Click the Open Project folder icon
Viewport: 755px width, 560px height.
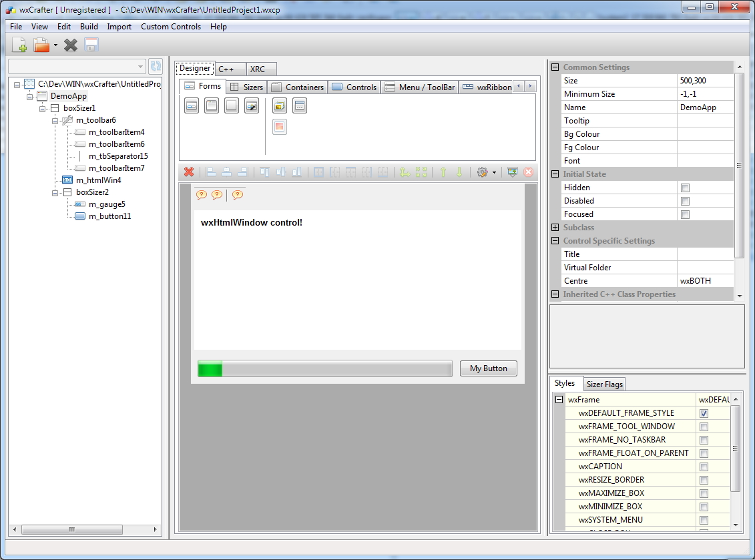point(41,45)
